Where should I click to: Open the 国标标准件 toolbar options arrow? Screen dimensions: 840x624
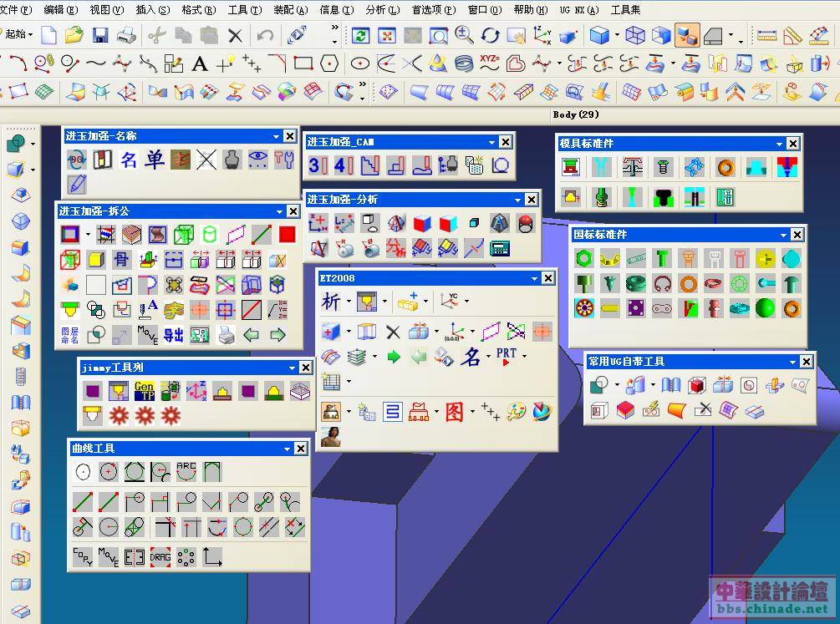pos(783,235)
